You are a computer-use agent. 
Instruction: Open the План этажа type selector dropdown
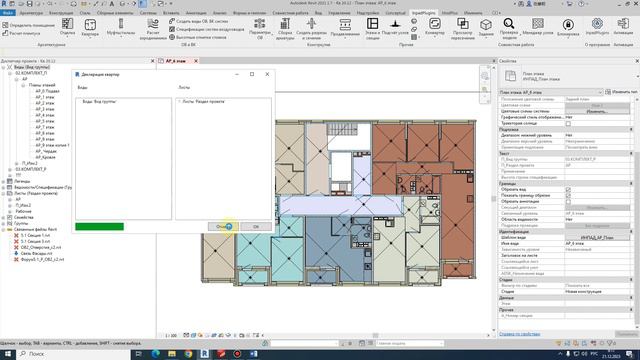tap(600, 92)
